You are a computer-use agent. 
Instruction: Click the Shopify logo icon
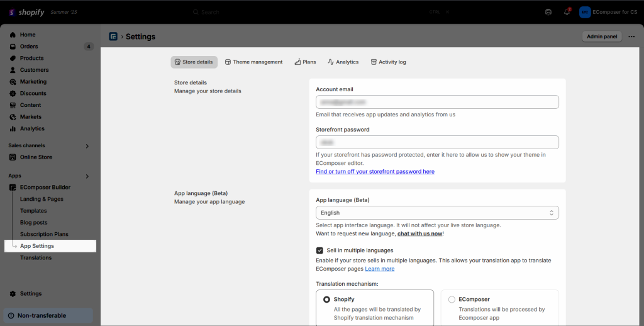click(11, 13)
